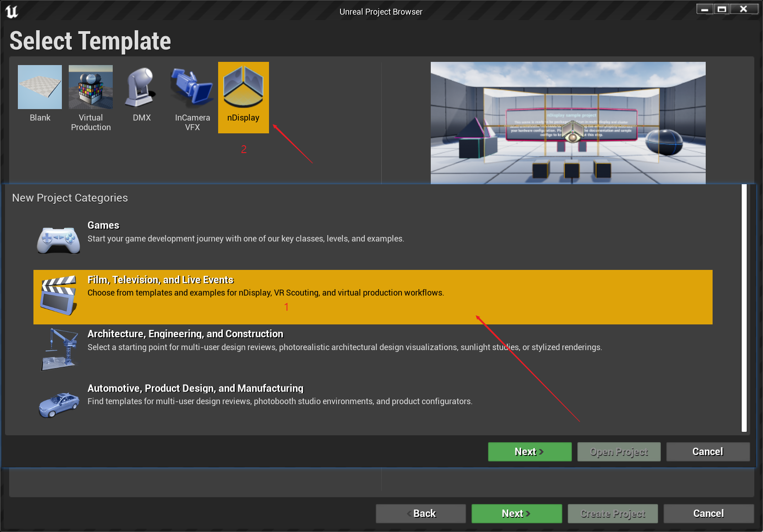This screenshot has height=532, width=763.
Task: Click the Games gamepad icon
Action: (59, 240)
